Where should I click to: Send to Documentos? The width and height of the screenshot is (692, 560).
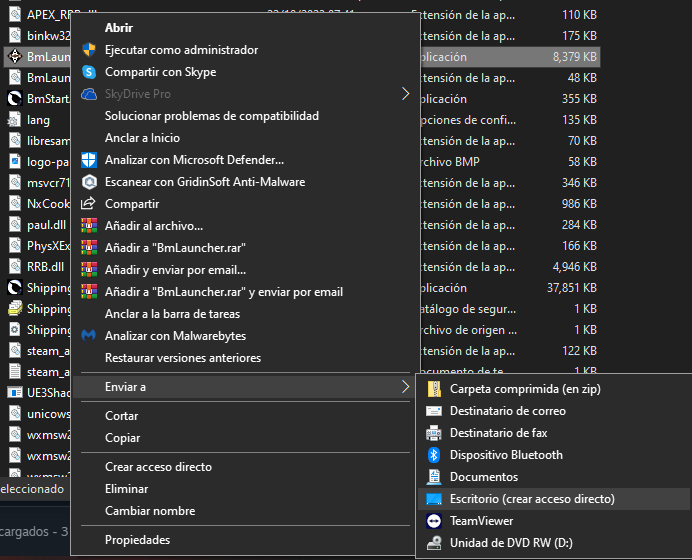tap(484, 477)
